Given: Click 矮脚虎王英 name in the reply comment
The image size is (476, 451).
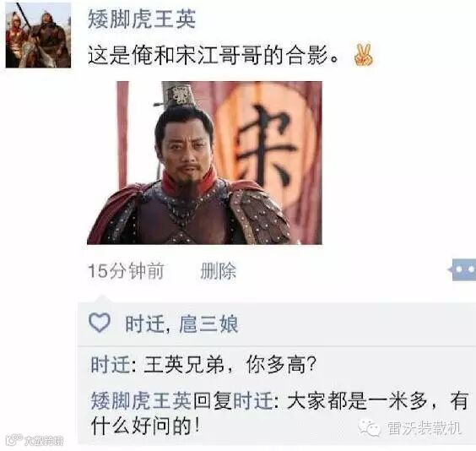Looking at the screenshot, I should coord(142,401).
